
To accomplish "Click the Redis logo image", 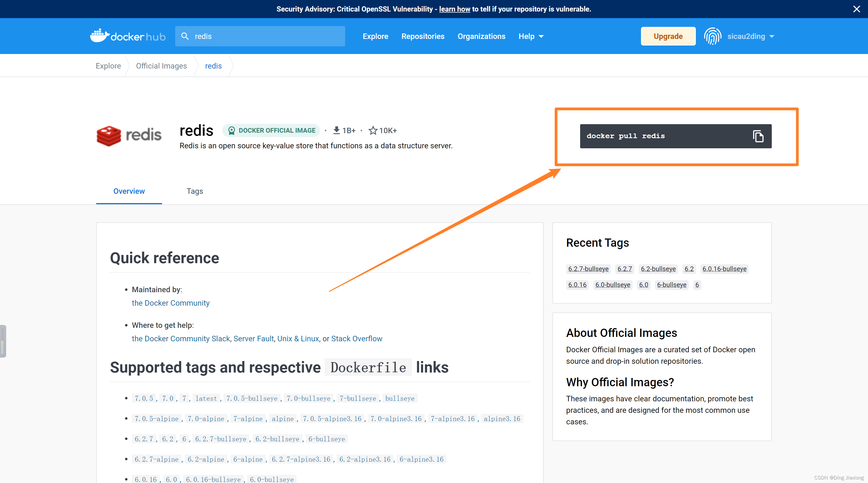I will [129, 135].
